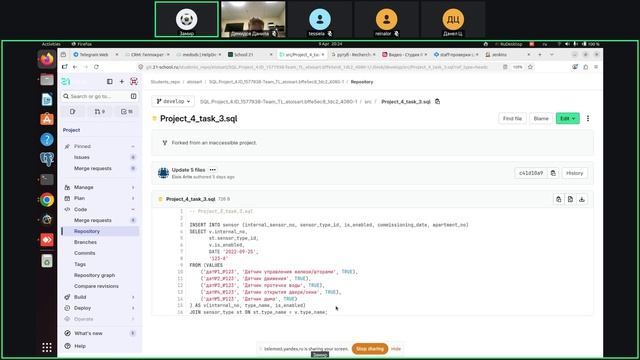The height and width of the screenshot is (360, 640).
Task: Download the Project_4_task_3.sql file
Action: tap(582, 199)
